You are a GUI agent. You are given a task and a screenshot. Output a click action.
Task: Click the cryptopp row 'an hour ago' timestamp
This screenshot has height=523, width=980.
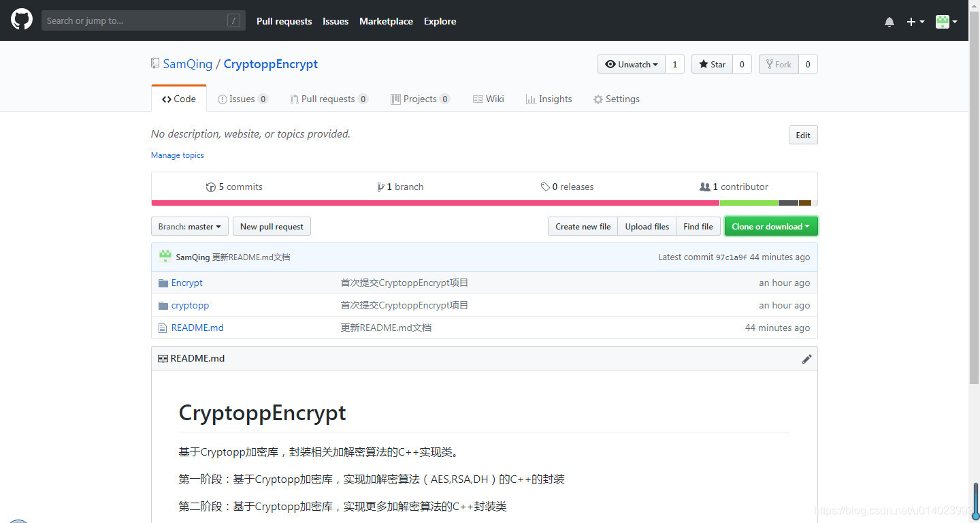click(784, 305)
